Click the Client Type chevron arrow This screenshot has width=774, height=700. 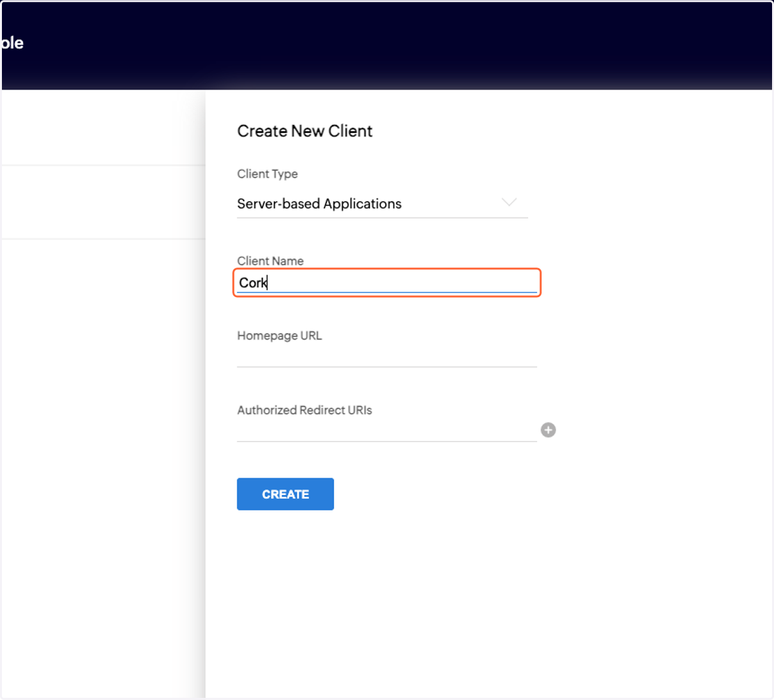click(509, 202)
